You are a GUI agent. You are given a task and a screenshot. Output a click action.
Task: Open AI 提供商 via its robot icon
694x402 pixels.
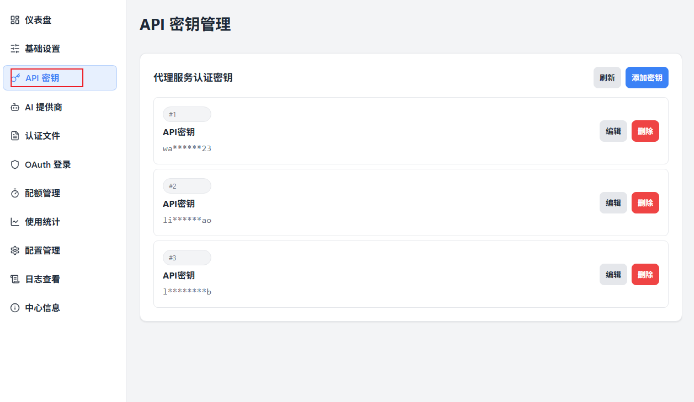coord(15,106)
